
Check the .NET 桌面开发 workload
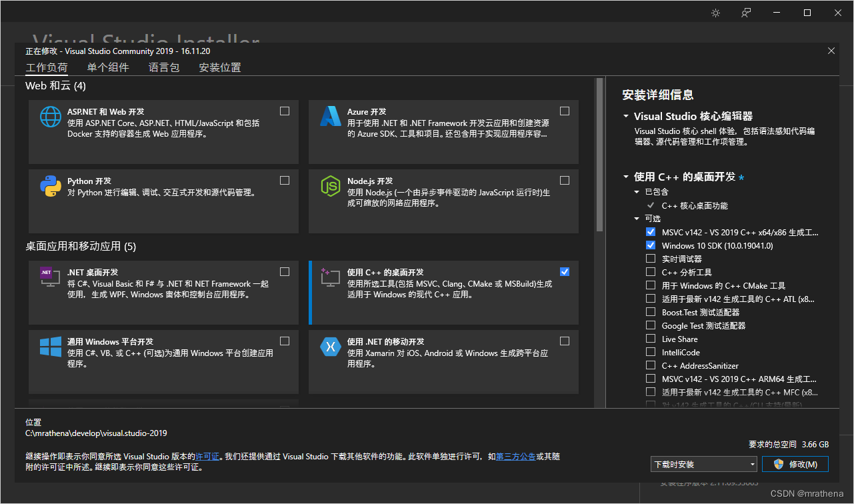coord(285,271)
